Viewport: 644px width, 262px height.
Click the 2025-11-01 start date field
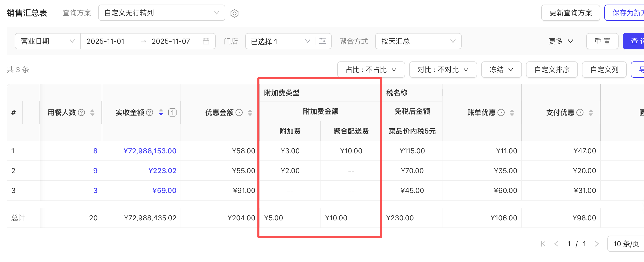point(106,41)
